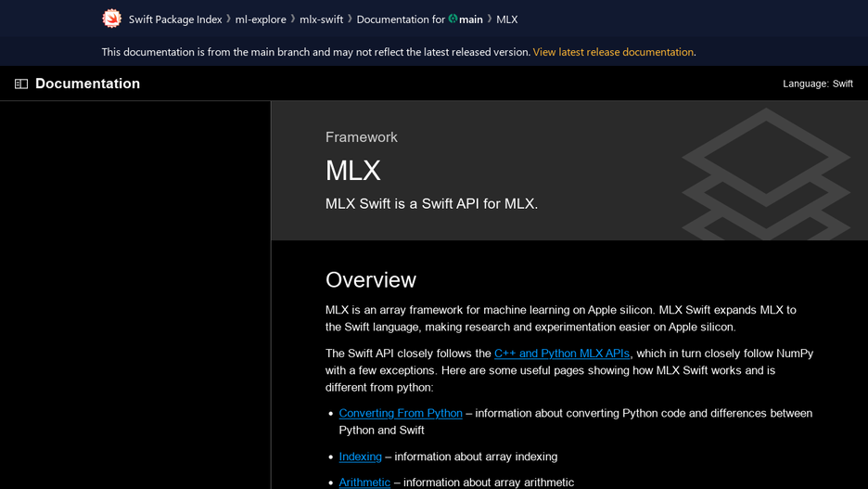Open the Arithmetic documentation link

(364, 483)
